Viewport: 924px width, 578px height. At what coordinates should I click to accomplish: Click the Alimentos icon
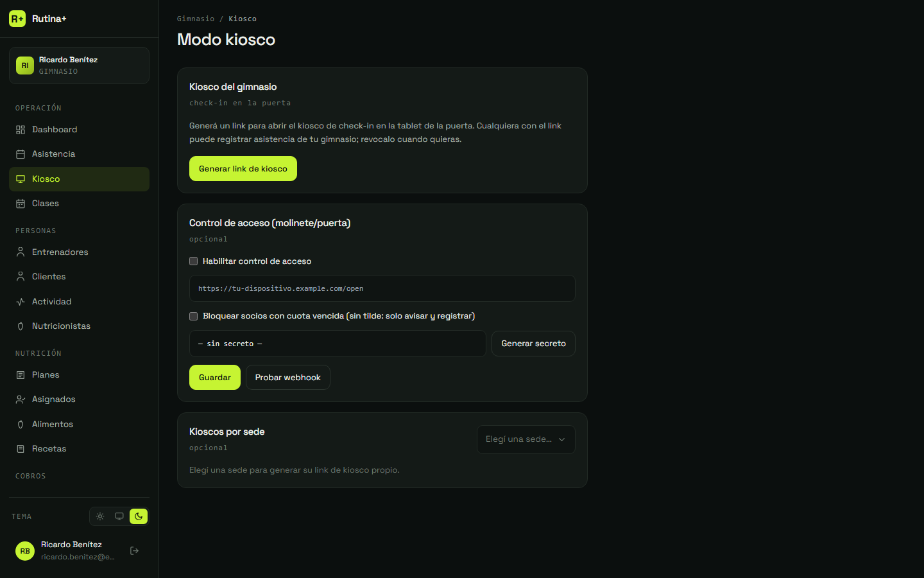click(21, 425)
